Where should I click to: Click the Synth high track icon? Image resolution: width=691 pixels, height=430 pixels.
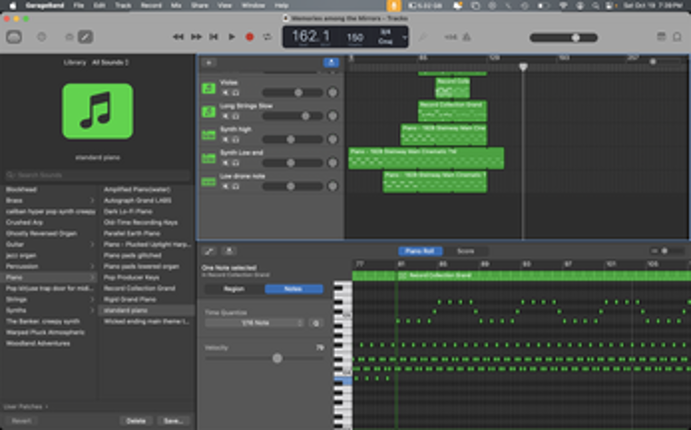coord(208,135)
